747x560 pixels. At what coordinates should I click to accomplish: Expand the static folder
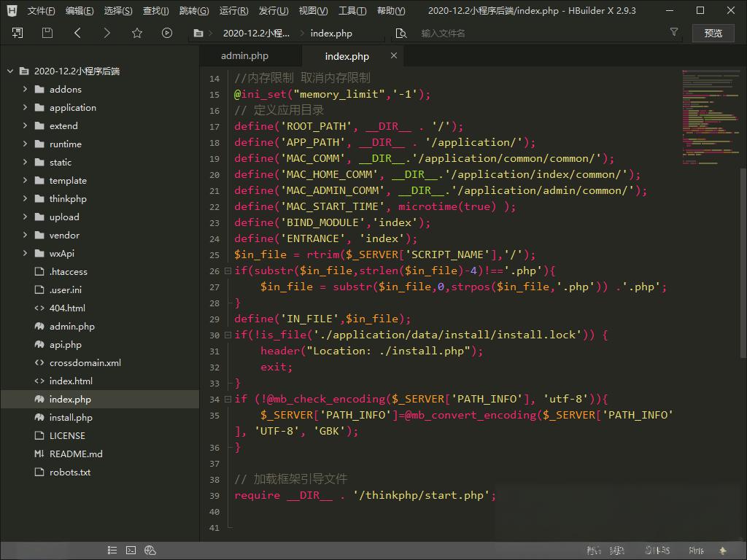tap(25, 162)
